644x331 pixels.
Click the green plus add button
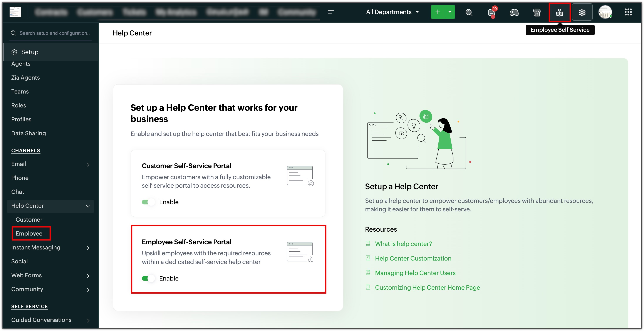click(x=438, y=12)
